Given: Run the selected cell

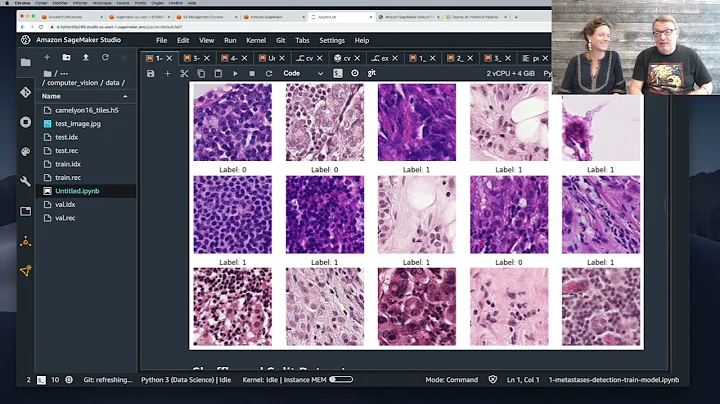Looking at the screenshot, I should [x=235, y=73].
